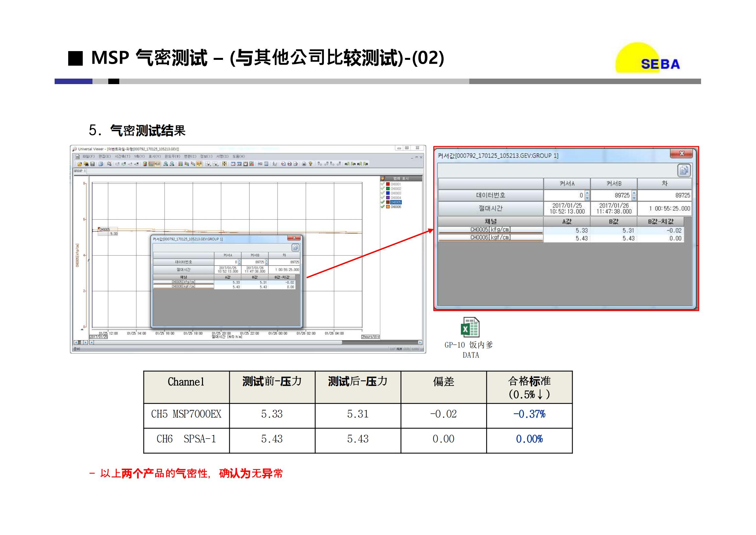Click the 2017/01/25 date label under chart
Image resolution: width=756 pixels, height=535 pixels.
tap(99, 337)
